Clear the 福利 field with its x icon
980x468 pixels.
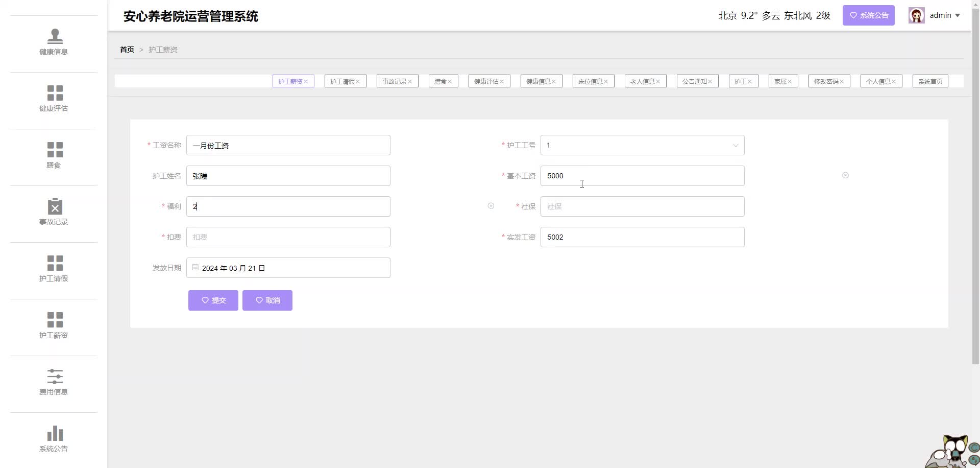pos(491,206)
